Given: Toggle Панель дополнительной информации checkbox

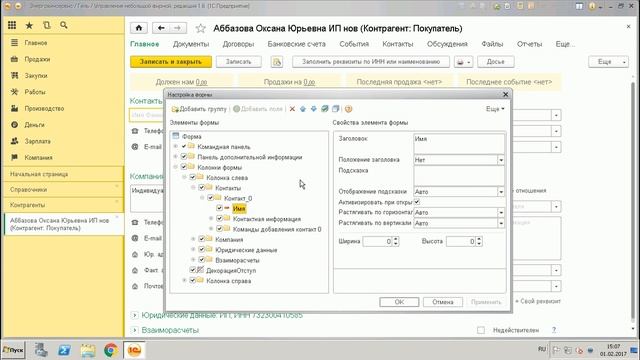Looking at the screenshot, I should click(x=184, y=157).
